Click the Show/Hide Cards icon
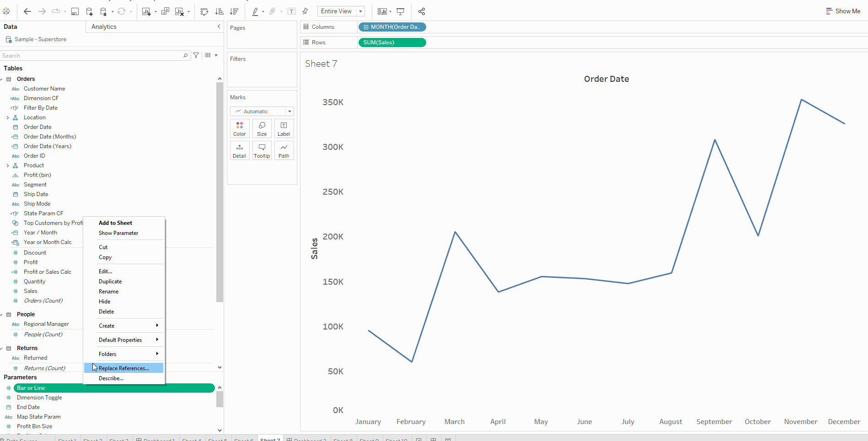 pos(382,11)
